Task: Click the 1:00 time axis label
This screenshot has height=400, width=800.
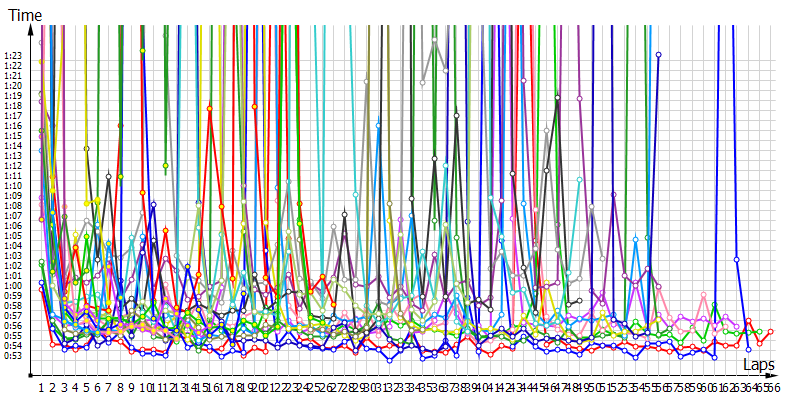Action: (x=13, y=285)
